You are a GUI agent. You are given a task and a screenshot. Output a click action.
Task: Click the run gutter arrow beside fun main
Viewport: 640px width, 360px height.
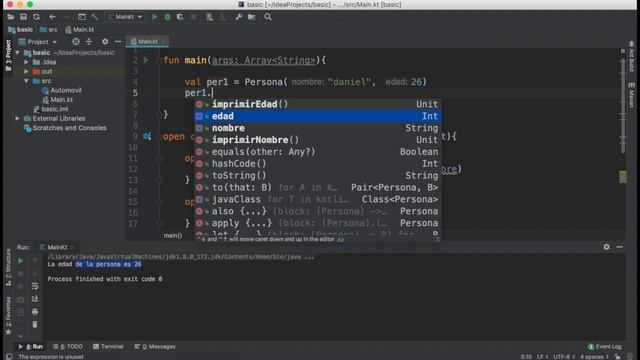[146, 60]
